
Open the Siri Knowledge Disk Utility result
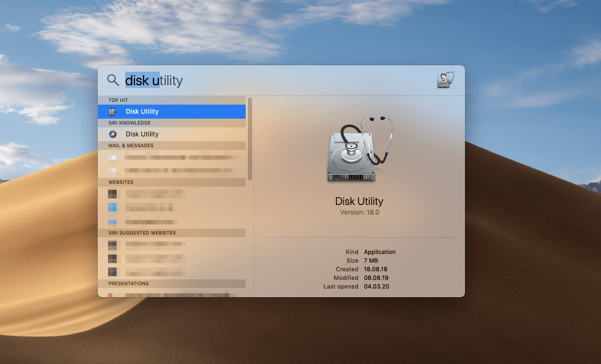point(172,134)
